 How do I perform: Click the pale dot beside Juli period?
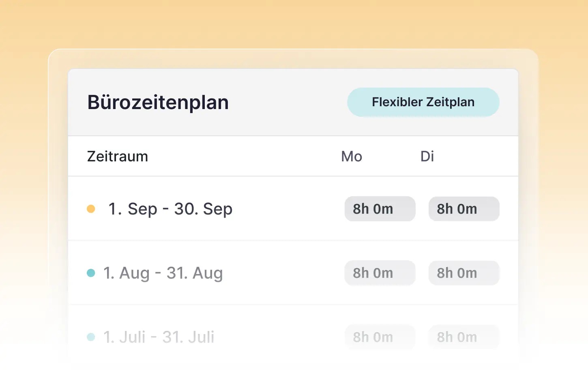click(x=91, y=337)
